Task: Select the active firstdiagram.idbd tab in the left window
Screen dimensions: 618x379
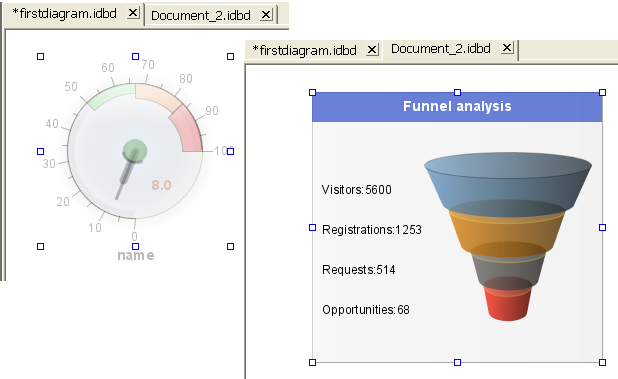Action: pos(65,14)
